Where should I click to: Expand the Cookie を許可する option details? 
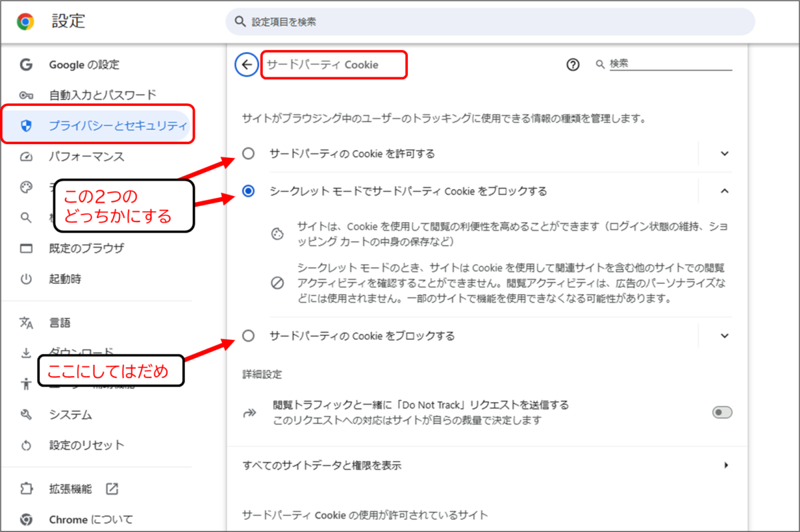pos(725,154)
